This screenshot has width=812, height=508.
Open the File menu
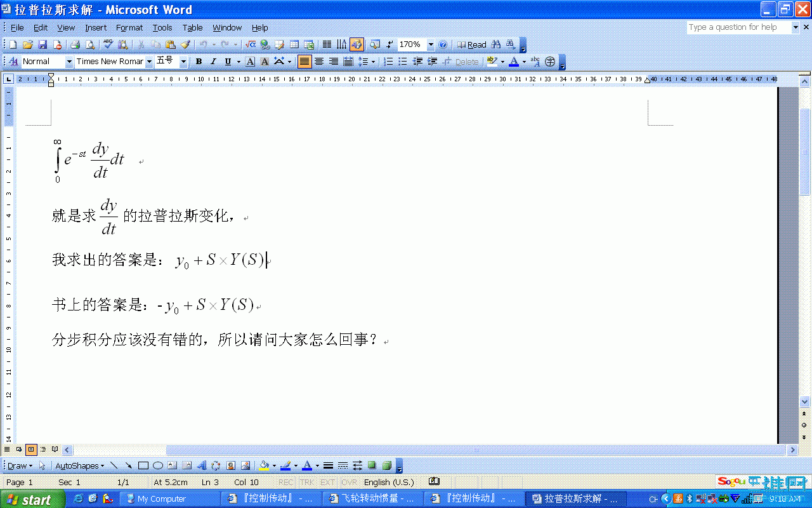[x=17, y=27]
